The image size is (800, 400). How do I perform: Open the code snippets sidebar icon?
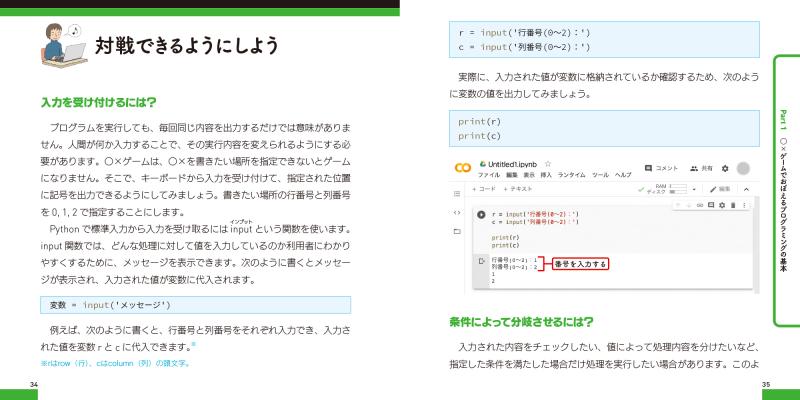coord(457,213)
